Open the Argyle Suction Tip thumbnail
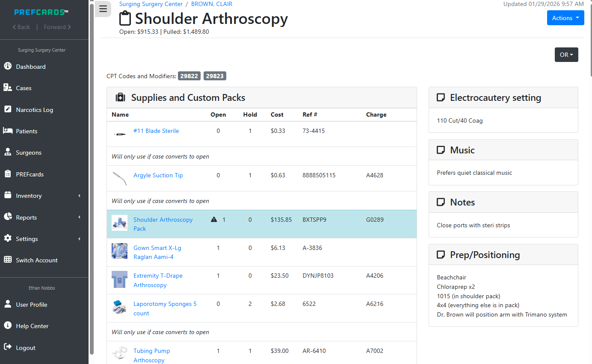592x364 pixels. [x=119, y=178]
